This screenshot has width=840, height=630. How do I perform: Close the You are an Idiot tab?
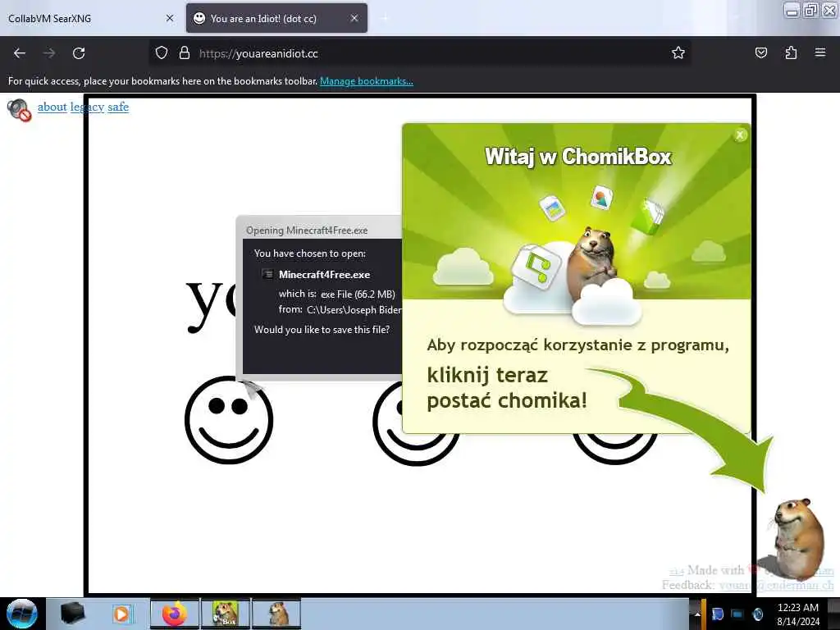coord(354,18)
